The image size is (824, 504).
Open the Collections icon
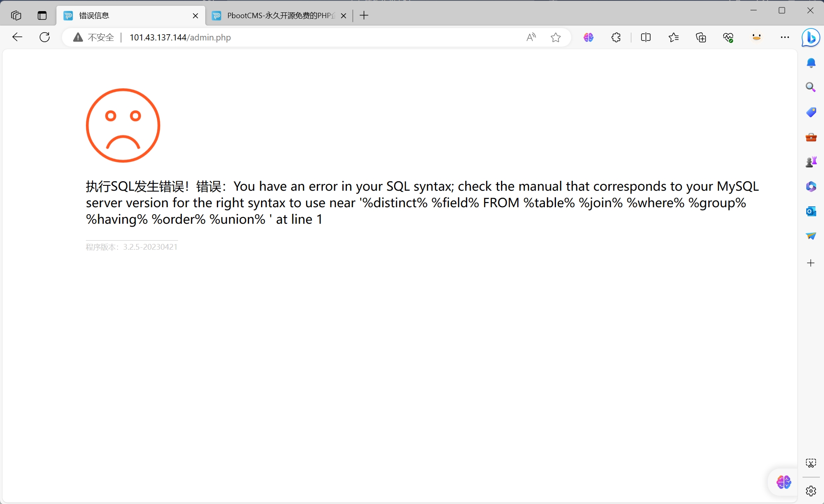701,37
